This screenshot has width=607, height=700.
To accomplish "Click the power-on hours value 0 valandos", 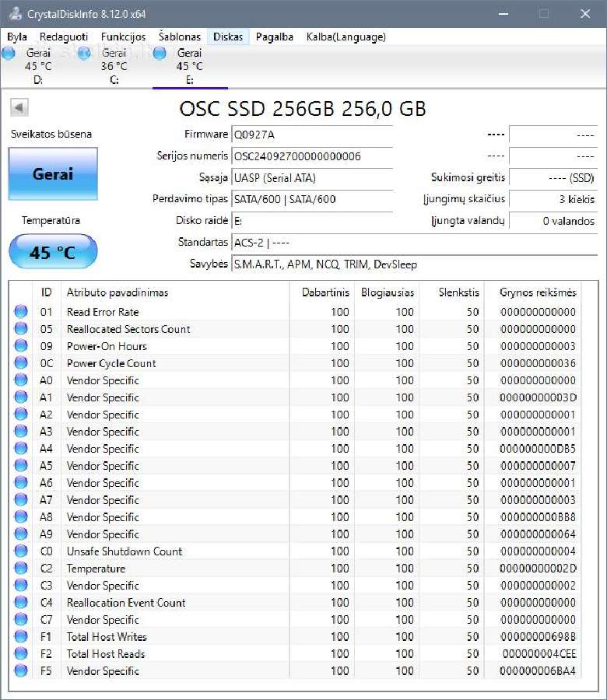I will tap(553, 221).
